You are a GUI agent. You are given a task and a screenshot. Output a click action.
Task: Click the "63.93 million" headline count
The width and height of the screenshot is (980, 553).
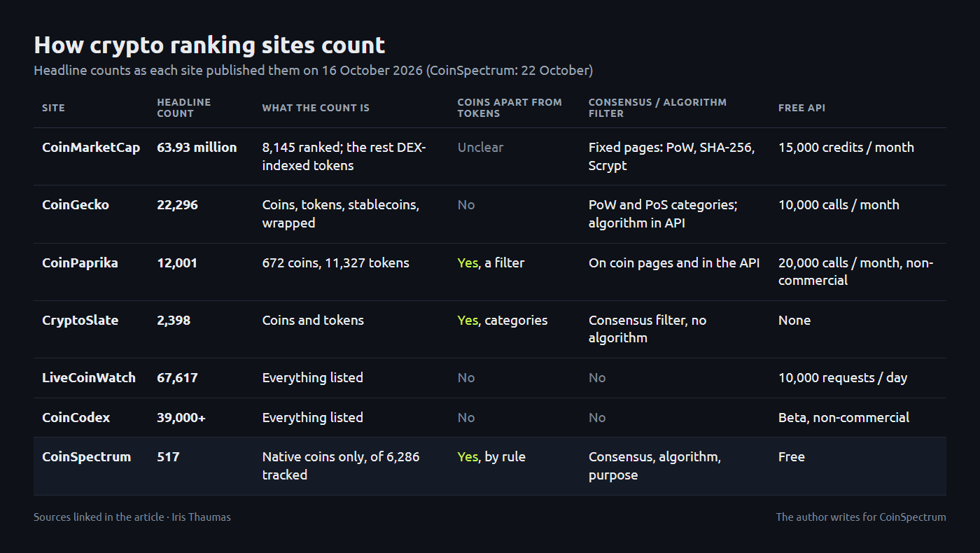click(x=197, y=148)
